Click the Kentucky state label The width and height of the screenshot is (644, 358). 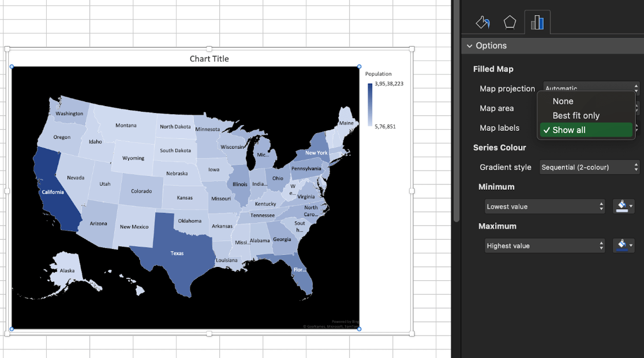tap(265, 204)
